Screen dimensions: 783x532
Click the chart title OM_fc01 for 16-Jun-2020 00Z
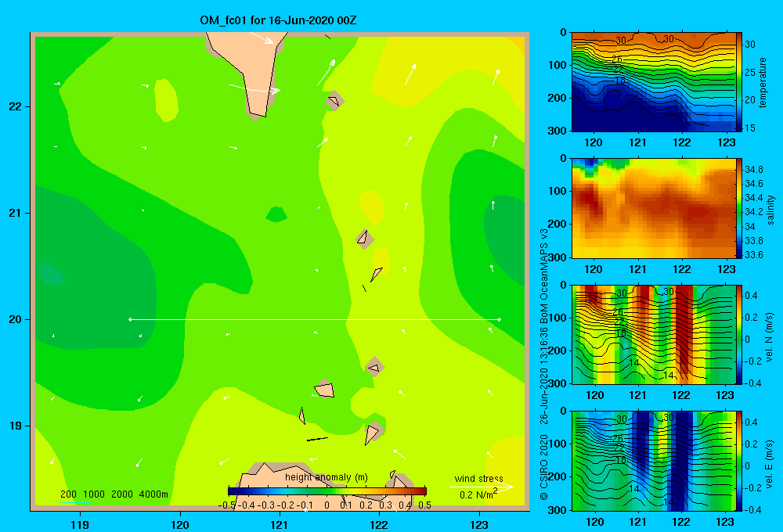pos(278,20)
